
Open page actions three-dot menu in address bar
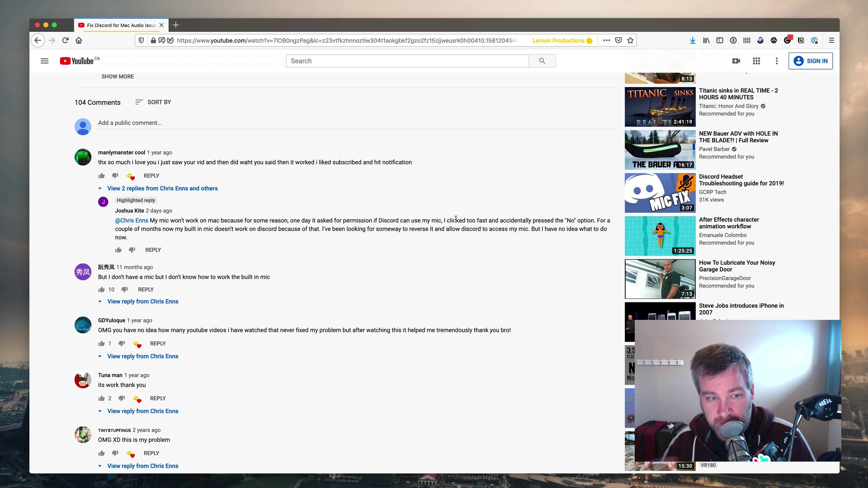[607, 40]
